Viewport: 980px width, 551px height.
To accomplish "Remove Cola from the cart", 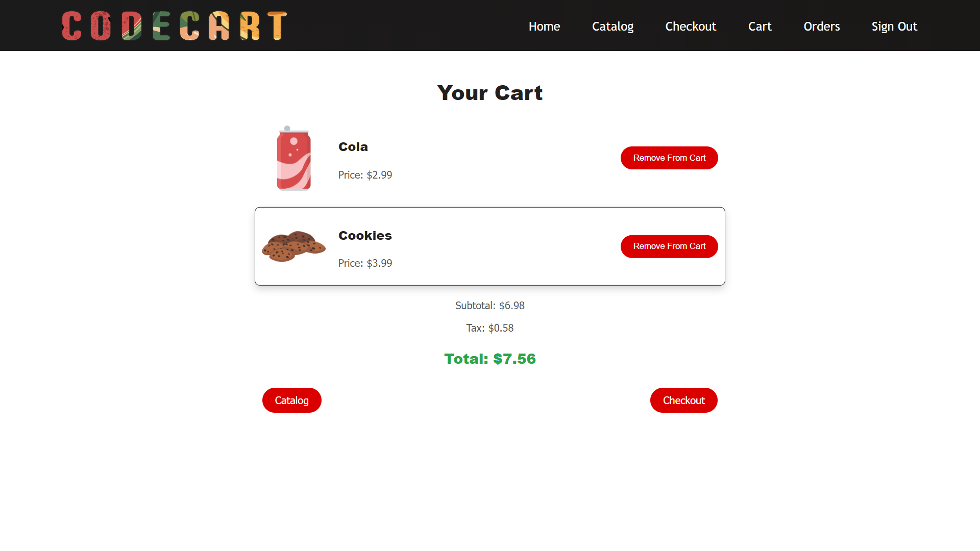I will pyautogui.click(x=669, y=158).
